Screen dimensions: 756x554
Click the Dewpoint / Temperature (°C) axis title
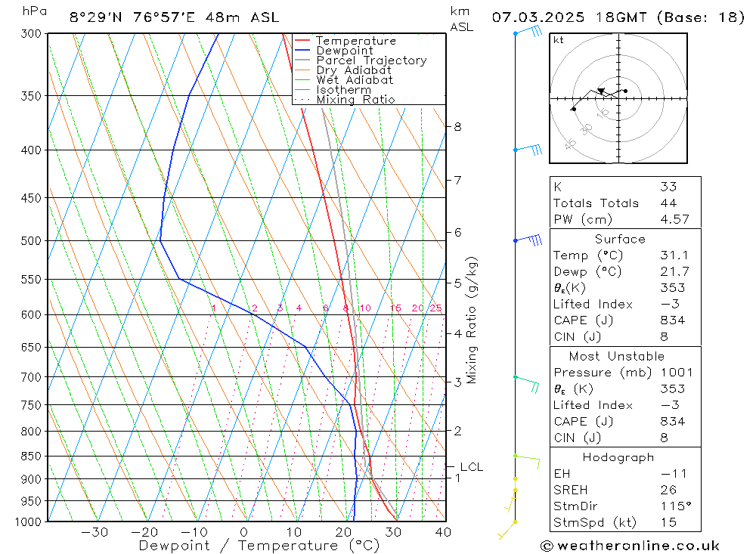point(259,546)
